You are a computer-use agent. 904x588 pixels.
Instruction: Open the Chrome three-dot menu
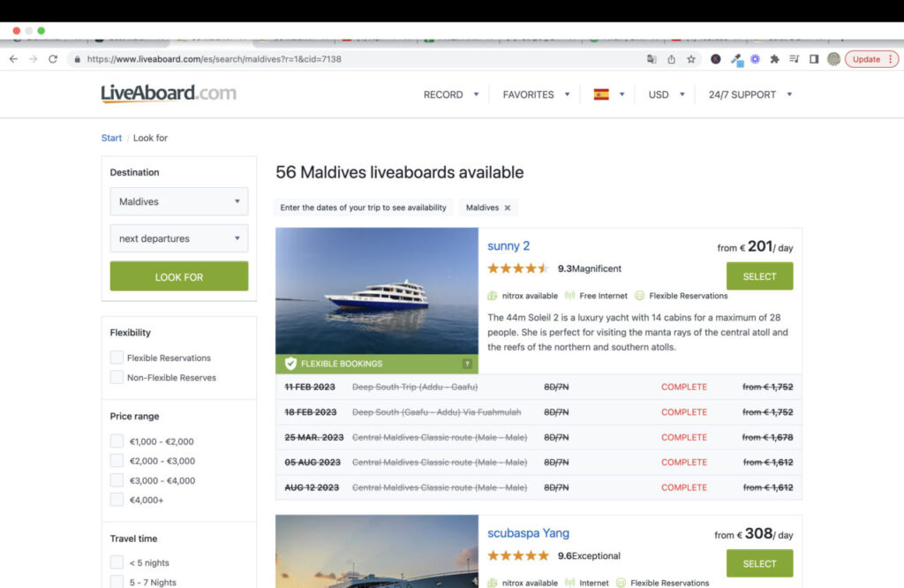(891, 59)
